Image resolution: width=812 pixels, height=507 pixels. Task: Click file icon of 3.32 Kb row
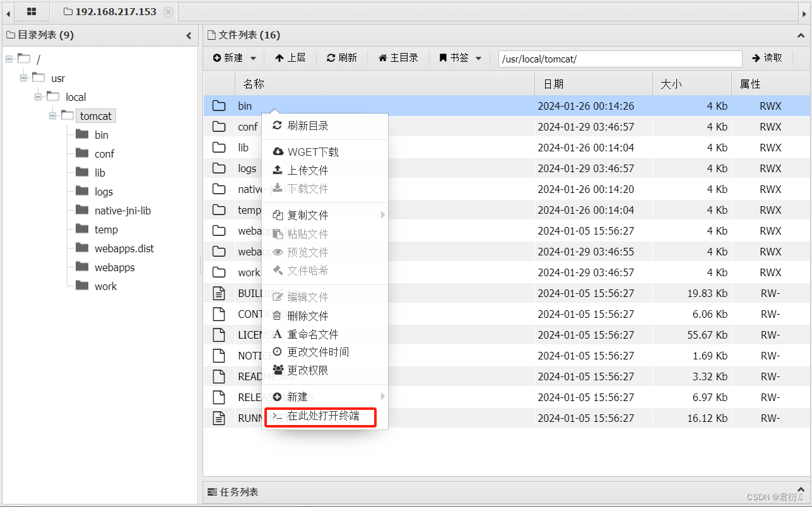[219, 376]
